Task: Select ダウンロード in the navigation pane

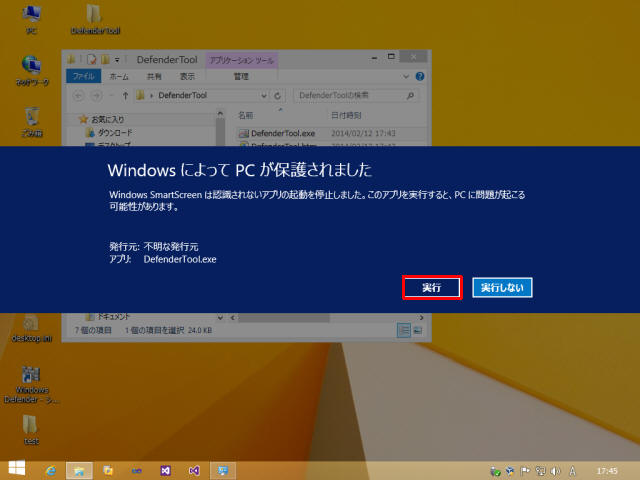Action: tap(109, 133)
